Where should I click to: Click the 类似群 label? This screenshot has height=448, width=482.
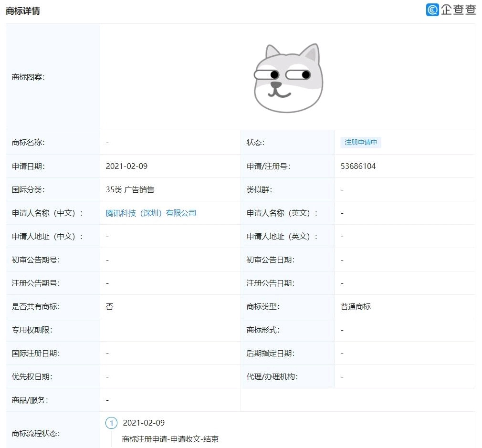(x=259, y=189)
